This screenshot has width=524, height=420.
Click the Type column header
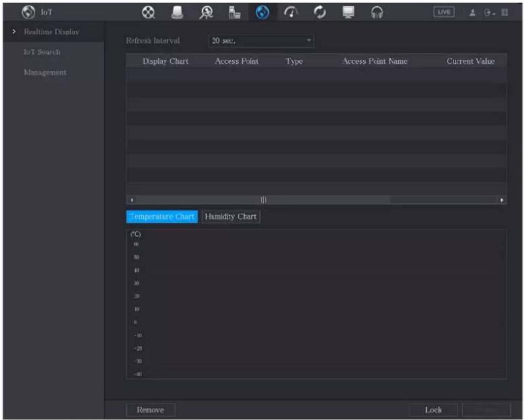294,61
